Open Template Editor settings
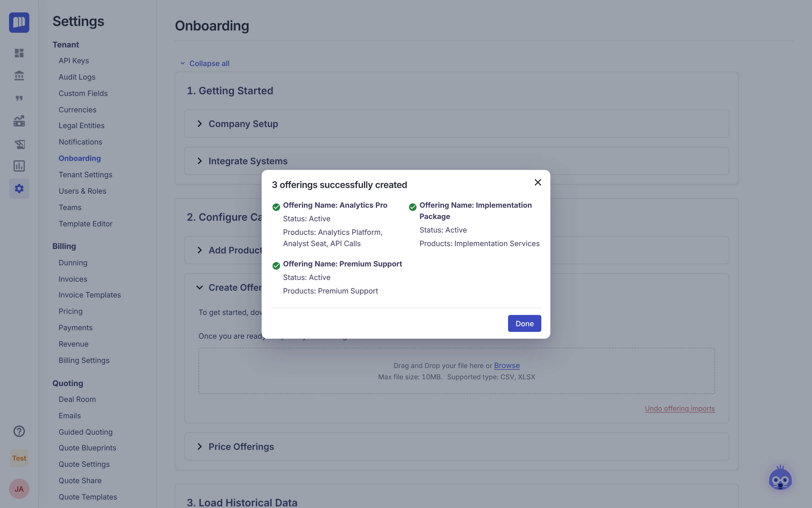 [85, 224]
